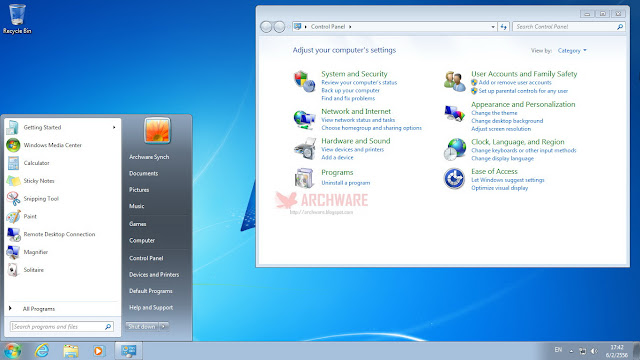The image size is (640, 360).
Task: Click the EN language indicator in tray
Action: point(558,350)
